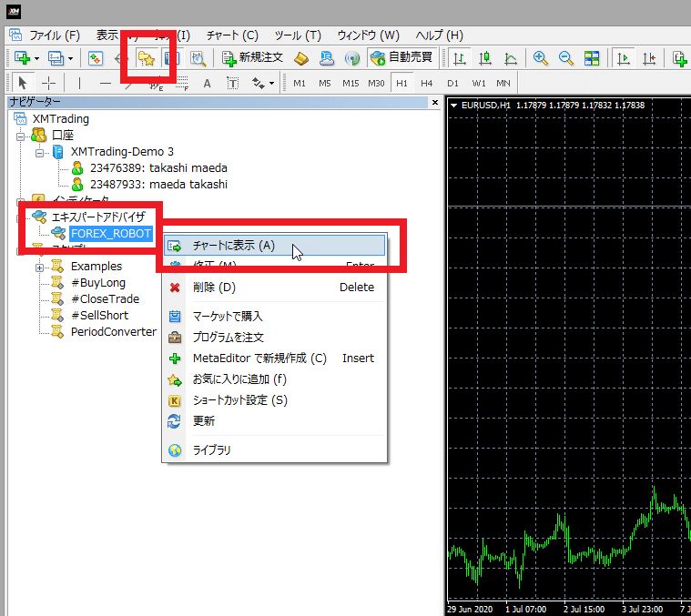
Task: Open the profiles icon in toolbar
Action: 56,58
